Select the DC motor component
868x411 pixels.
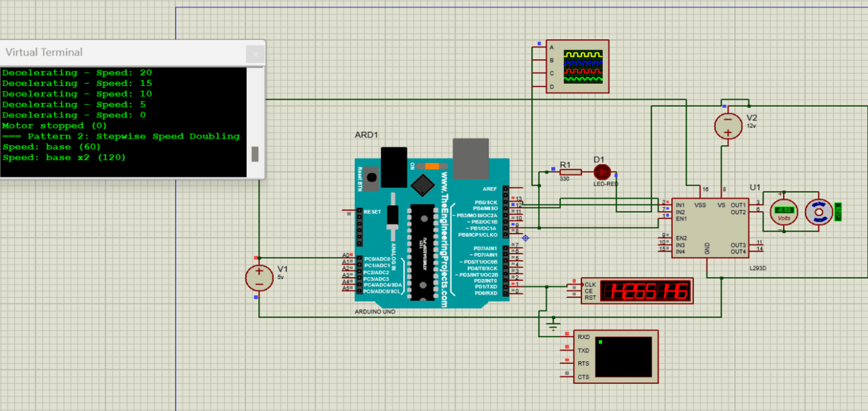[x=820, y=212]
